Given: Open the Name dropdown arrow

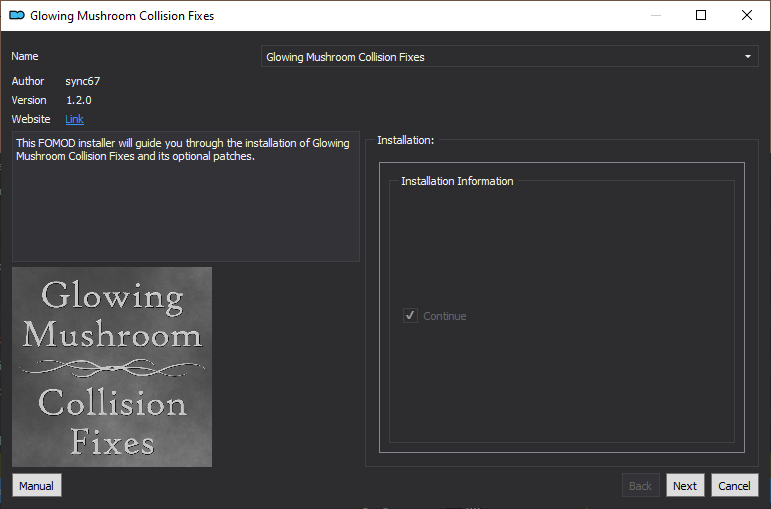Looking at the screenshot, I should coord(747,57).
